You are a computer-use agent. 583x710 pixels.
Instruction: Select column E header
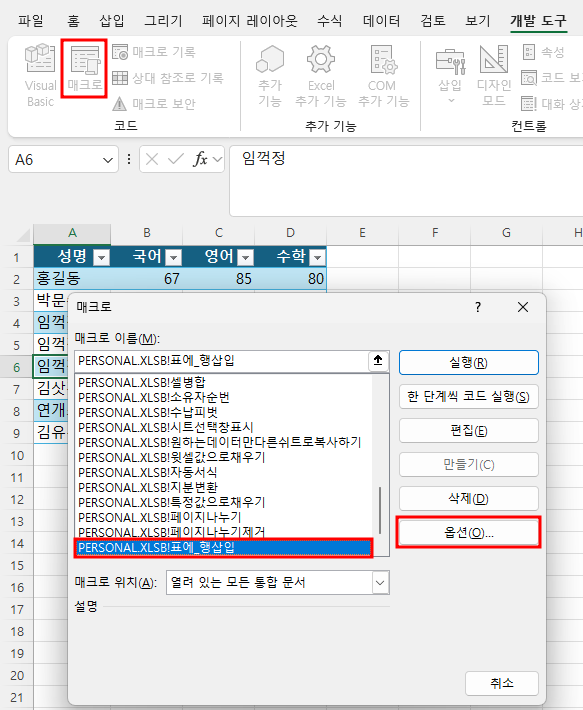[x=362, y=233]
